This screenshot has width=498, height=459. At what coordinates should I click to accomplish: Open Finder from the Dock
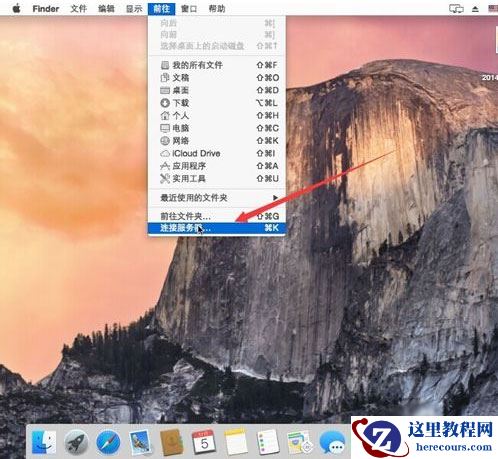pos(44,442)
